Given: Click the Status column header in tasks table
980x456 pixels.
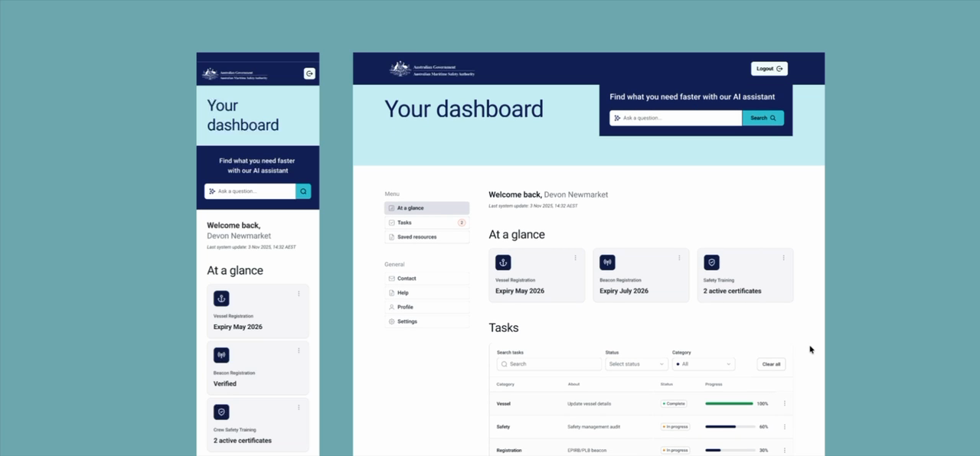Looking at the screenshot, I should click(x=666, y=384).
